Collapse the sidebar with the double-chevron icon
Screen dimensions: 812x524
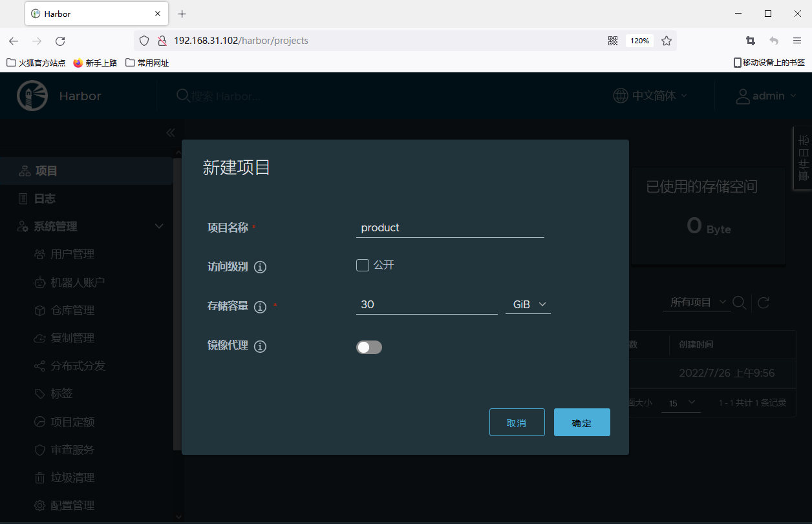(171, 132)
